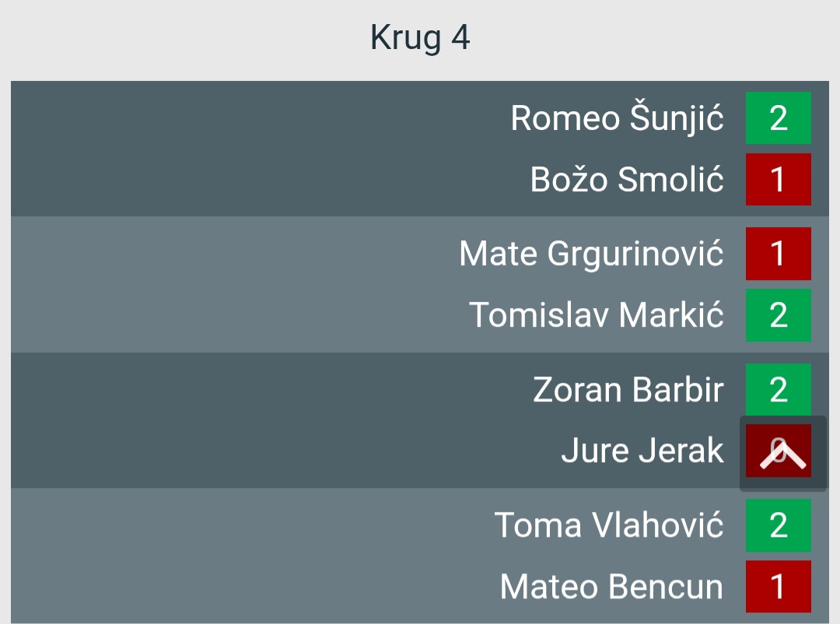Select Tomislav Markić name
840x624 pixels.
click(597, 314)
